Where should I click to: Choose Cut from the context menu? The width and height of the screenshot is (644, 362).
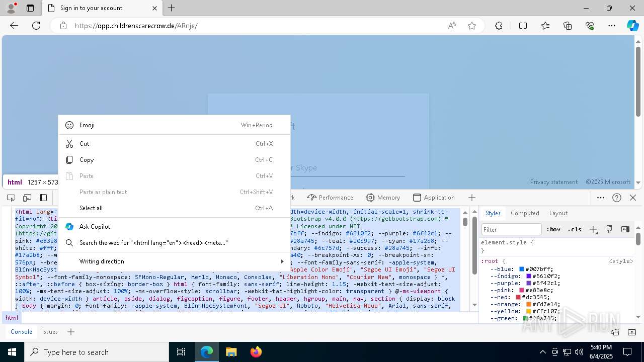tap(174, 144)
